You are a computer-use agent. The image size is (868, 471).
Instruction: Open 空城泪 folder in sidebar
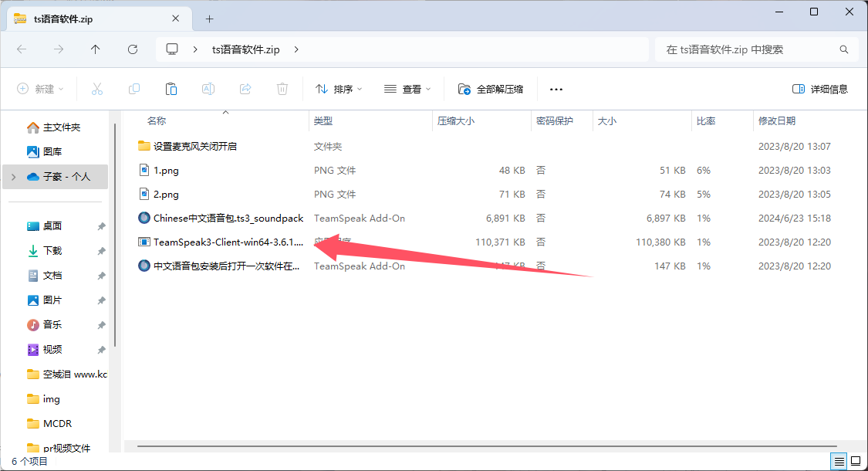pyautogui.click(x=66, y=374)
